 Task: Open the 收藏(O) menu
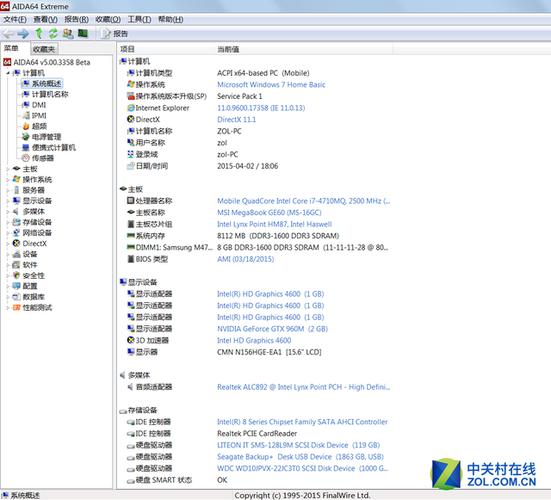(x=108, y=19)
